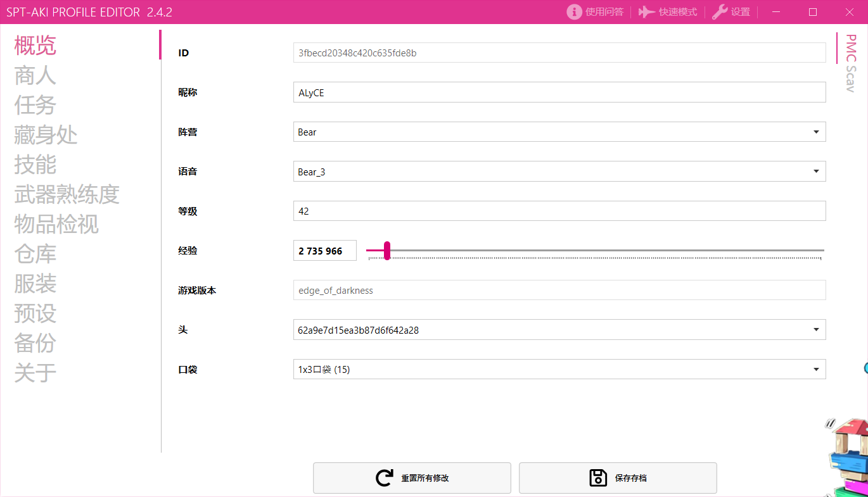Click the 经验 slider handle
868x497 pixels.
(386, 251)
